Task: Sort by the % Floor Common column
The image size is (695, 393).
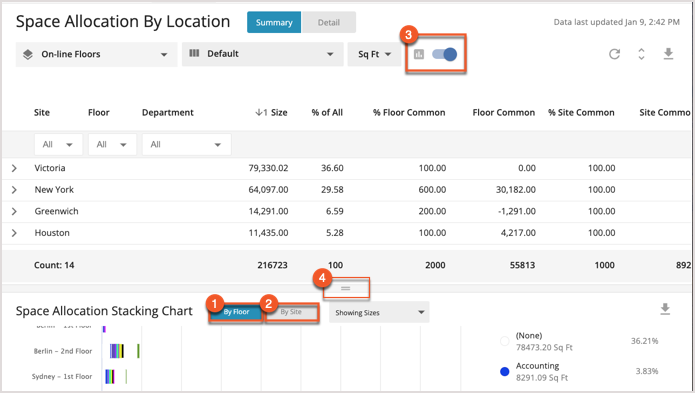Action: (409, 113)
